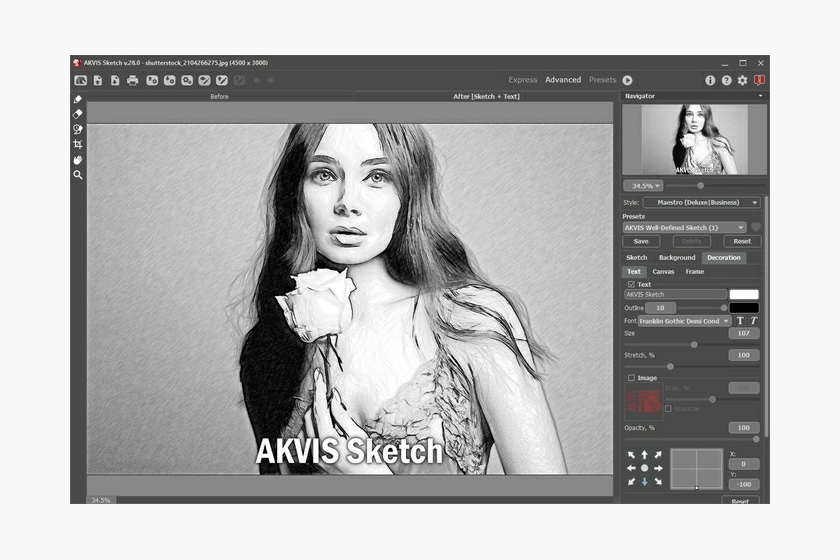Open the AKVIS Well-Defined Sketch presets dropdown
The height and width of the screenshot is (560, 840).
click(x=685, y=227)
